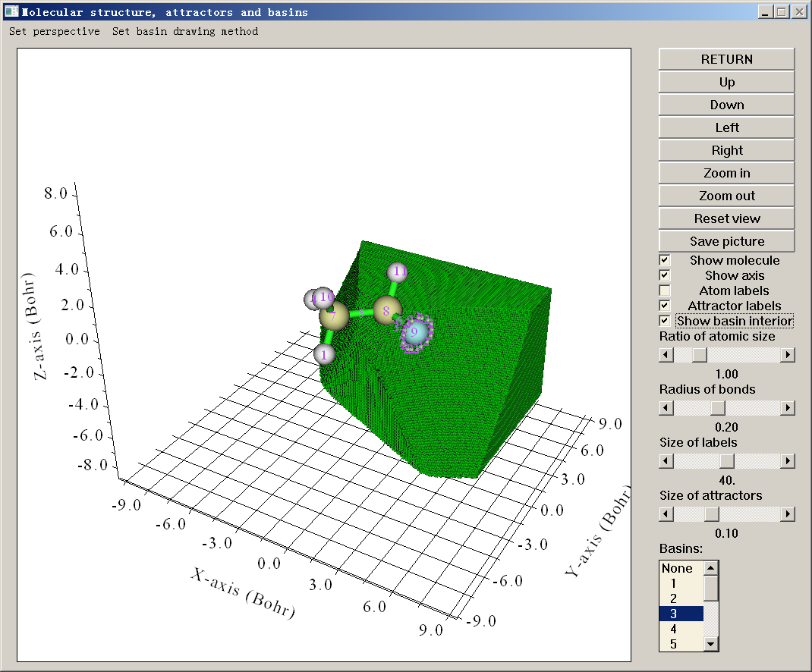The width and height of the screenshot is (812, 672).
Task: Click attractor 9 on cyan atom
Action: (x=414, y=332)
